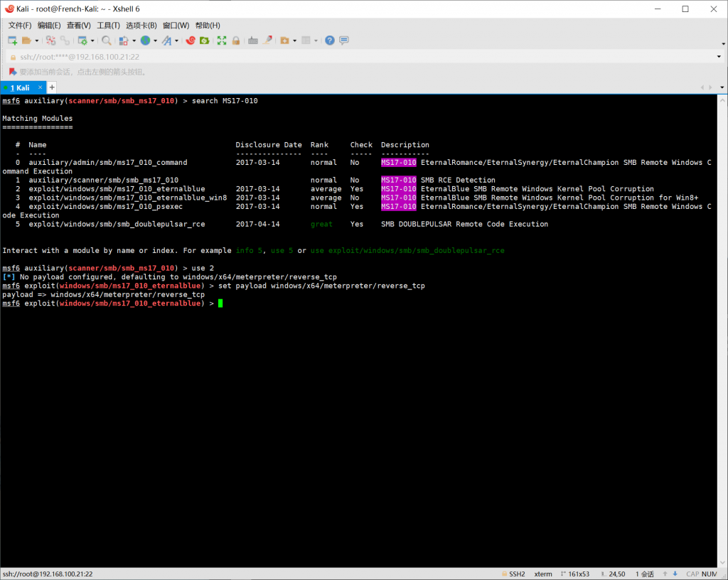Click the green 'great' rank text

[321, 224]
